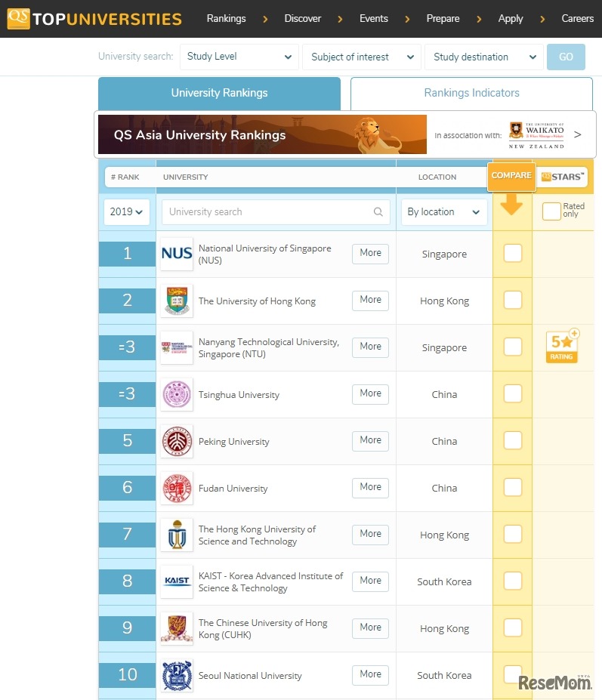Click the NUS university logo

click(177, 254)
